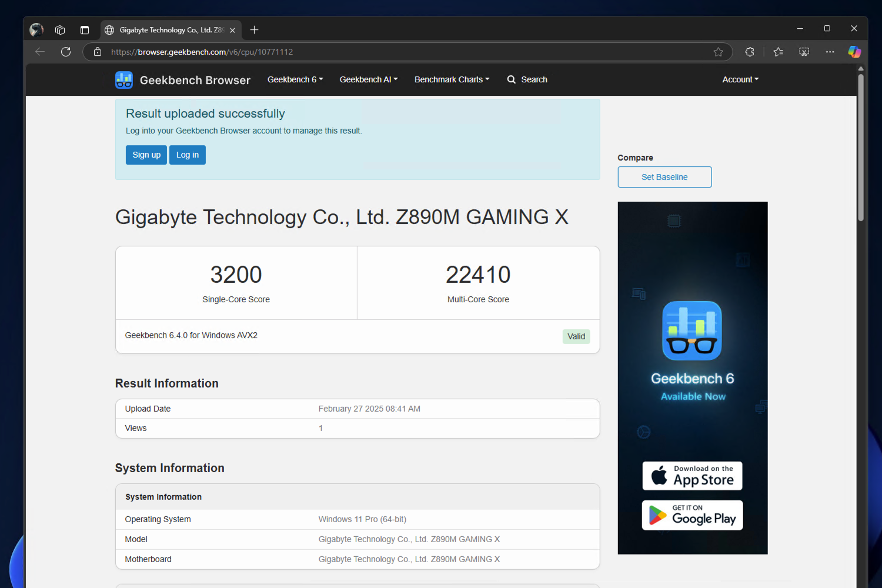Bookmark page using the star icon
The width and height of the screenshot is (882, 588).
pos(718,52)
